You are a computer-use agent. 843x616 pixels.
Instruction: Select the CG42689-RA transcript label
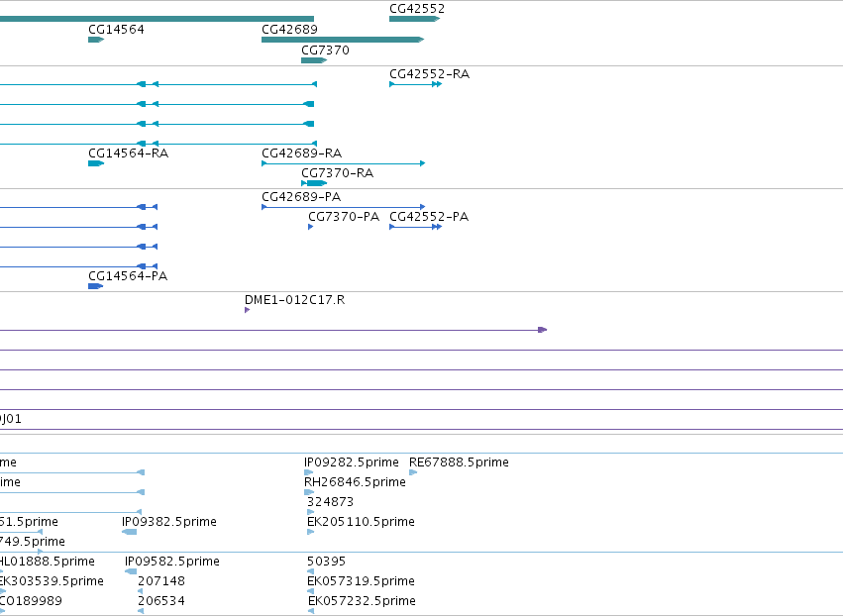tap(301, 154)
